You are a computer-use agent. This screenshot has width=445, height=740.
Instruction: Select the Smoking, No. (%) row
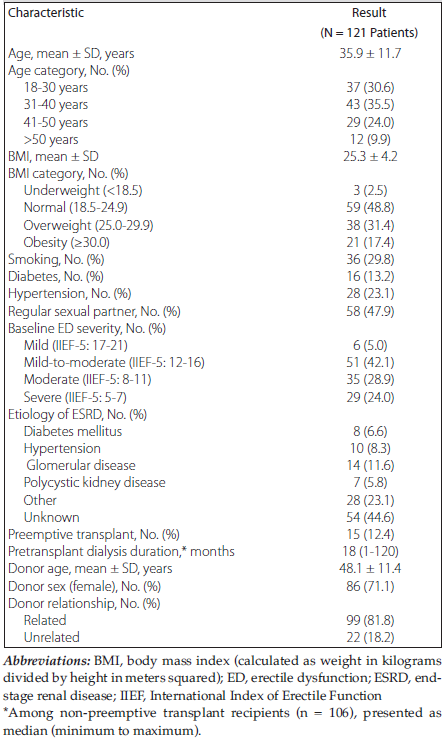[222, 259]
